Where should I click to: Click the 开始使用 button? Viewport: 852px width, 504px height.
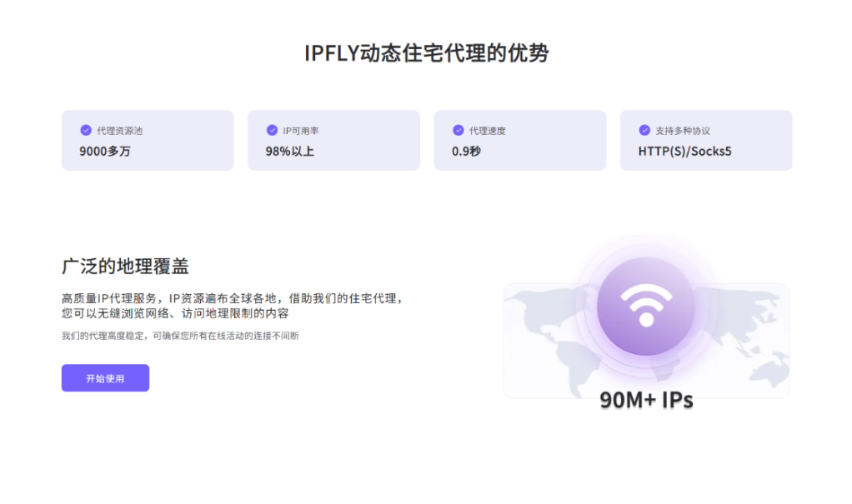tap(105, 377)
